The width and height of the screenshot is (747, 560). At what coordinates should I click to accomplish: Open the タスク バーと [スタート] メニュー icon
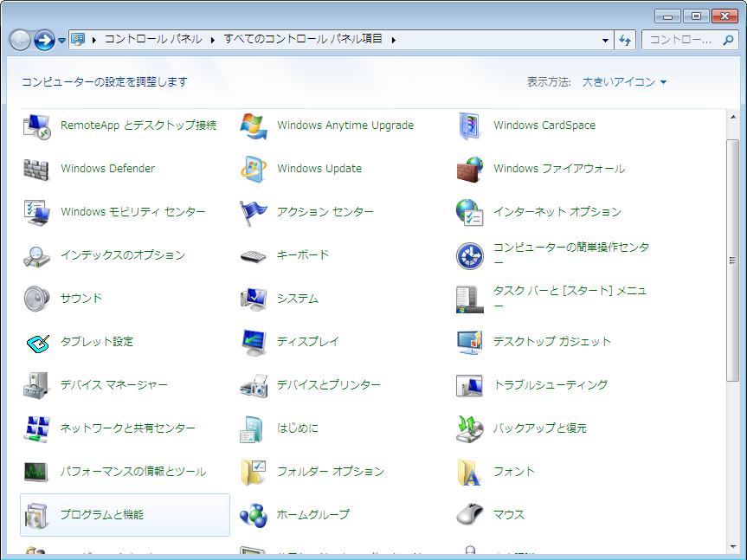[470, 299]
